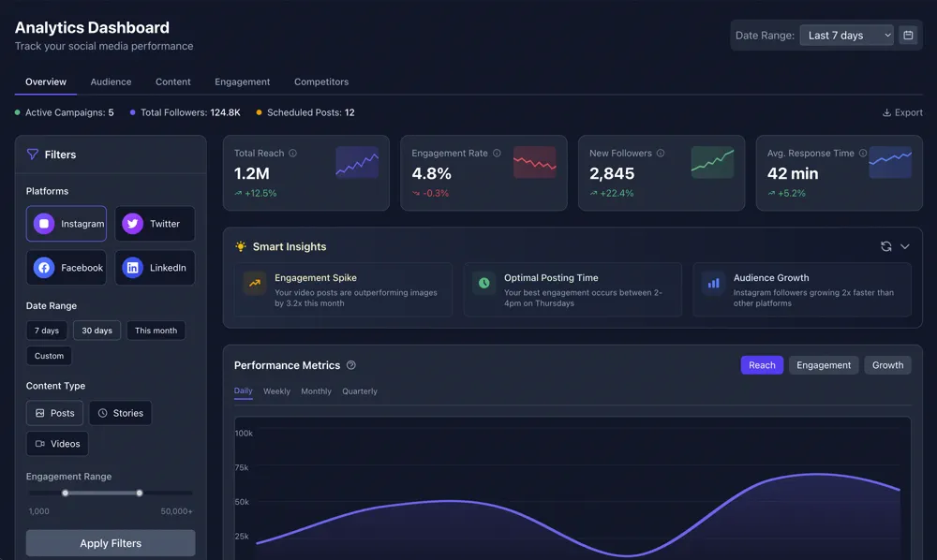Click the Audience Growth bar chart icon
The image size is (937, 560).
713,283
